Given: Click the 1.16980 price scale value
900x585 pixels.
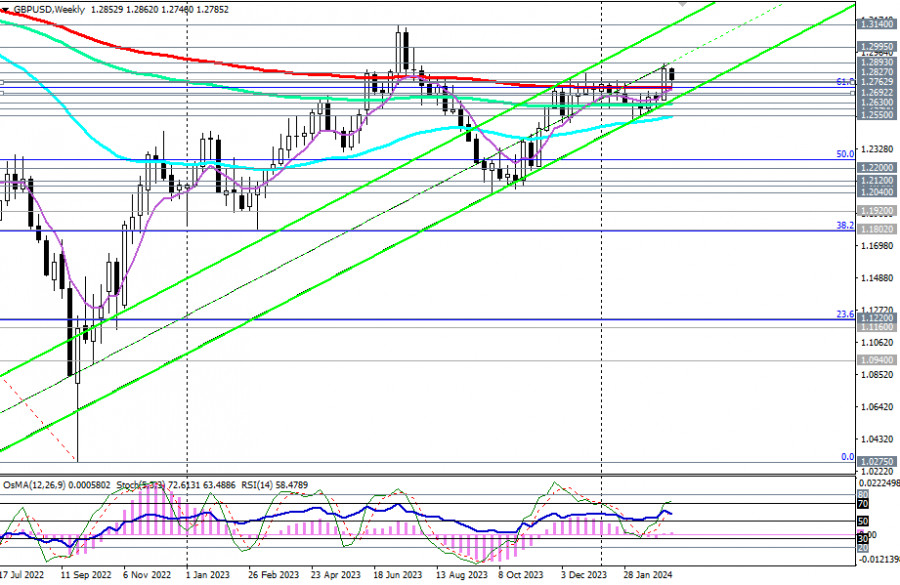Looking at the screenshot, I should coord(876,246).
